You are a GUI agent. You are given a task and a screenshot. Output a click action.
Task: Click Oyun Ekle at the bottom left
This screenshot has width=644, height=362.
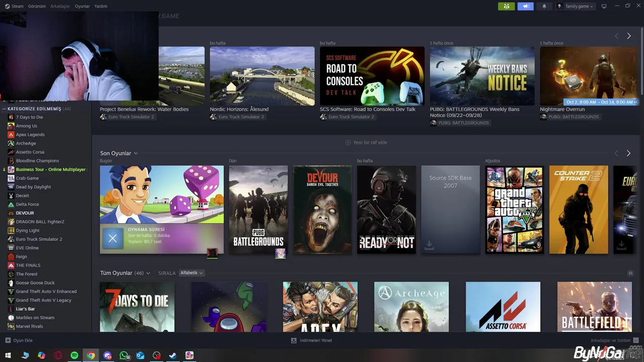(19, 340)
